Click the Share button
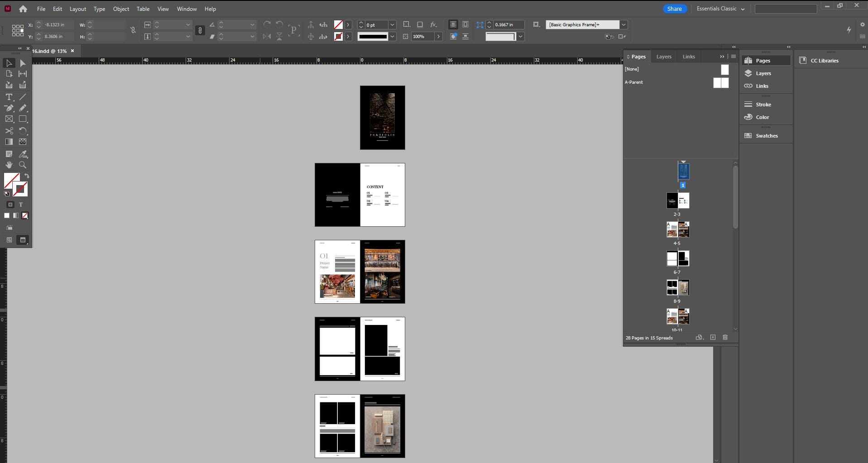Image resolution: width=868 pixels, height=463 pixels. pos(674,9)
